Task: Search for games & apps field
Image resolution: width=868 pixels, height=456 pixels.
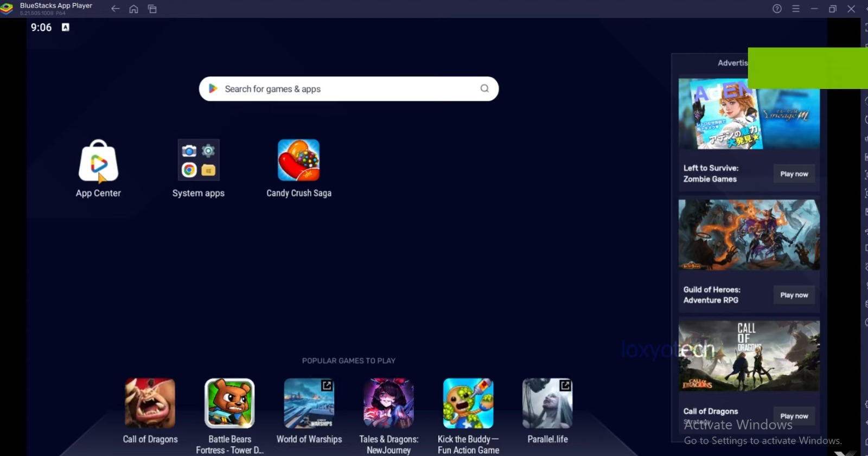Action: click(x=349, y=88)
